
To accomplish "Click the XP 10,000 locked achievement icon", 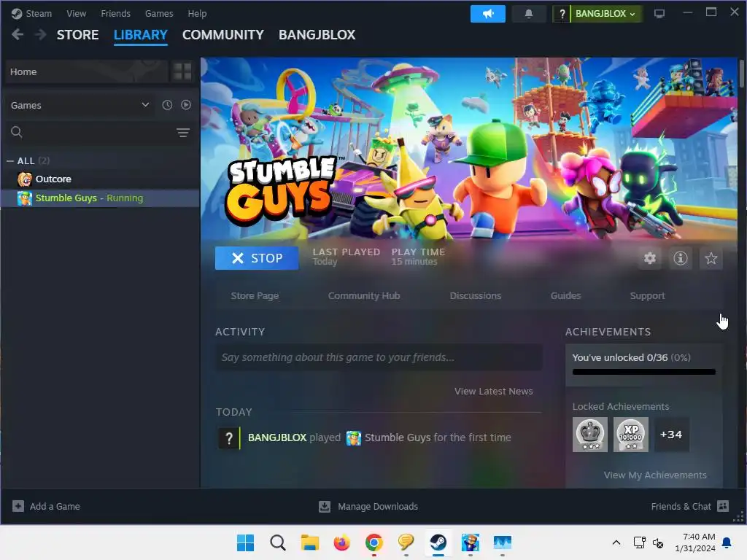I will (631, 435).
